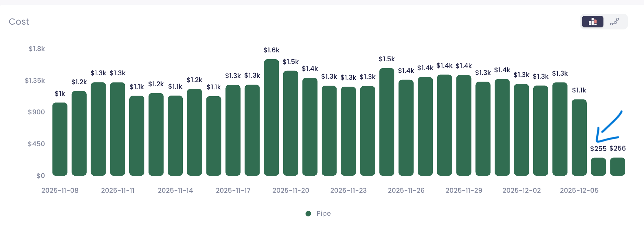
Task: Switch to line chart view
Action: pyautogui.click(x=614, y=21)
